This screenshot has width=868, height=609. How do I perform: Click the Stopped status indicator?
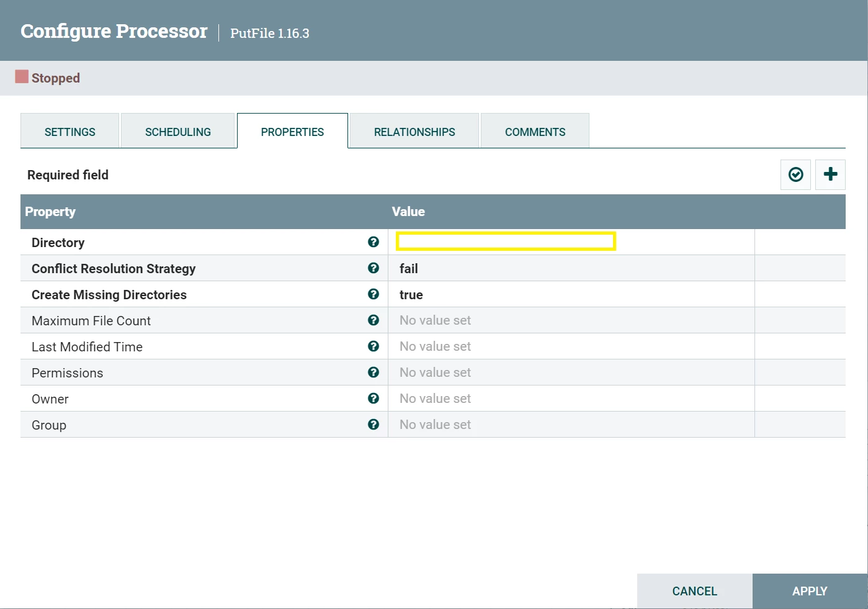[48, 78]
